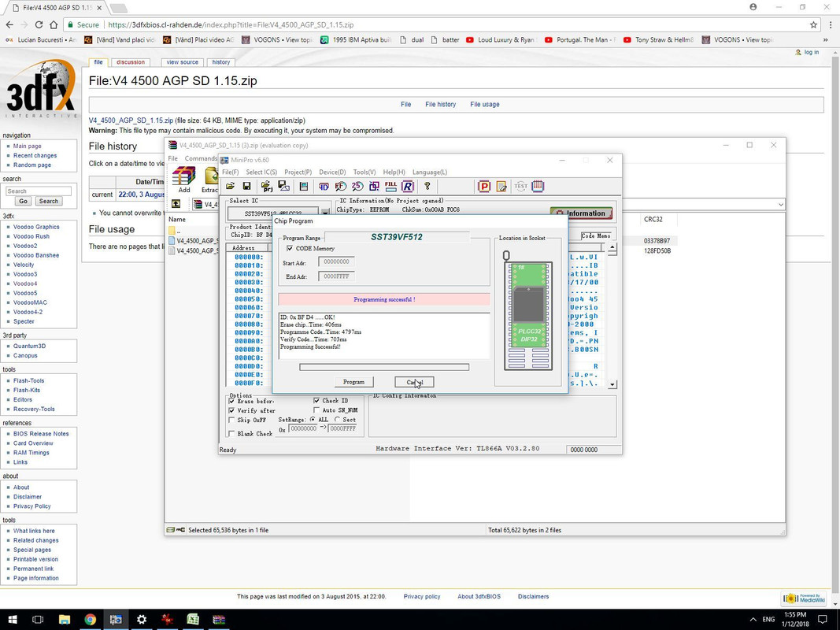Click the Chrome address bar URL
Image resolution: width=840 pixels, height=630 pixels.
pos(231,24)
